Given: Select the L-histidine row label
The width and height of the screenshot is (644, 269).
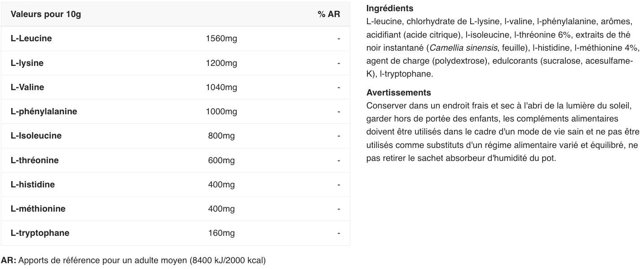Looking at the screenshot, I should 33,185.
